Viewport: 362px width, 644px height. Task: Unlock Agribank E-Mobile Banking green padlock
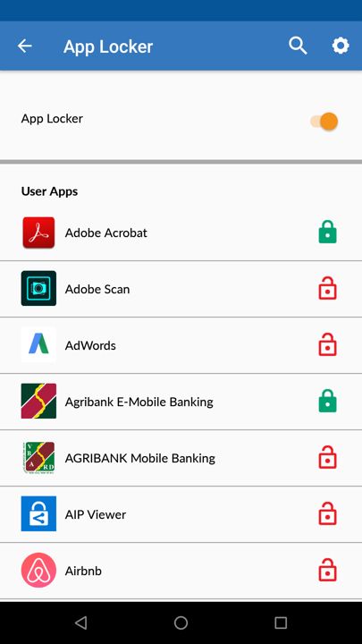tap(327, 401)
